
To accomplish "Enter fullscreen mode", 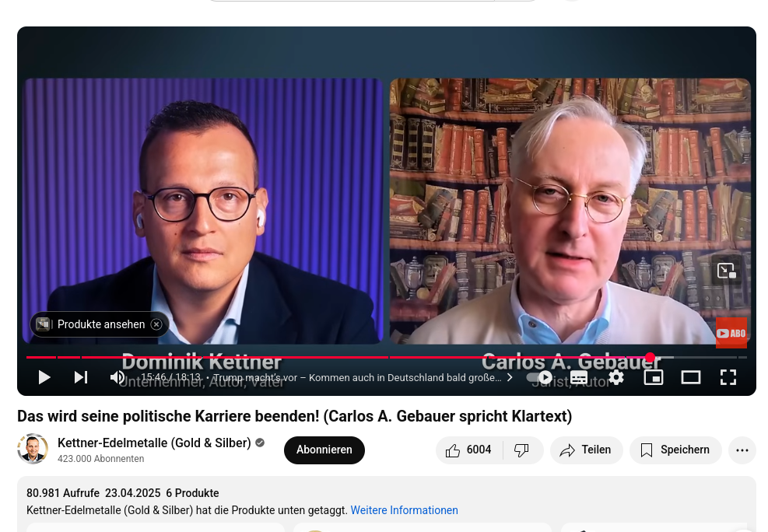I will tap(728, 377).
